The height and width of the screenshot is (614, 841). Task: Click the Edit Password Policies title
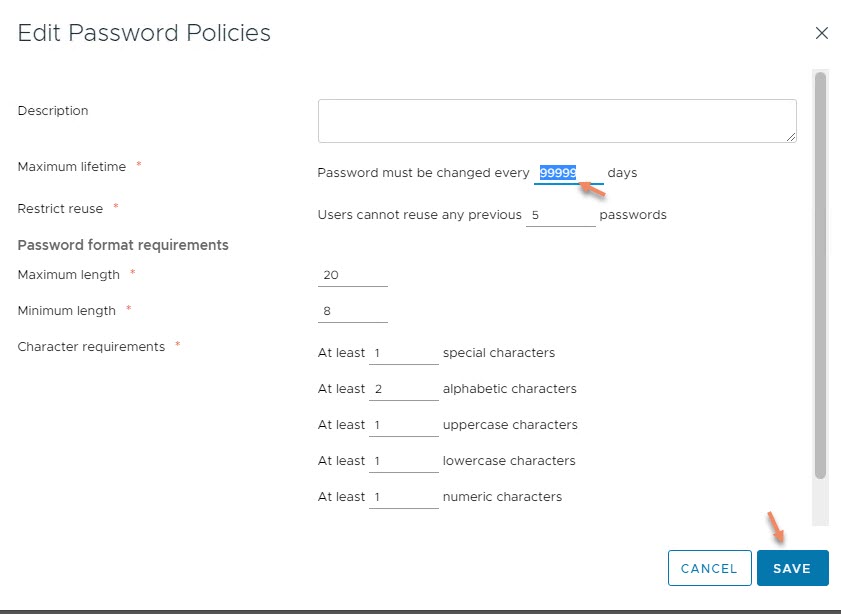click(x=144, y=33)
